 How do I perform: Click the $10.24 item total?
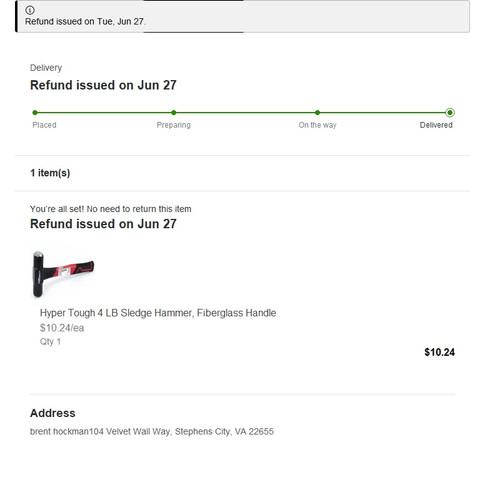click(439, 352)
